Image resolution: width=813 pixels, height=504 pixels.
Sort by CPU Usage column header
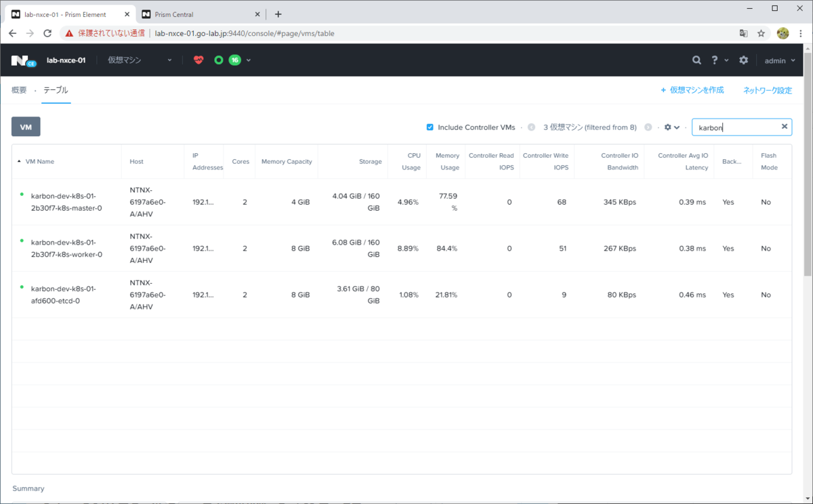[410, 161]
